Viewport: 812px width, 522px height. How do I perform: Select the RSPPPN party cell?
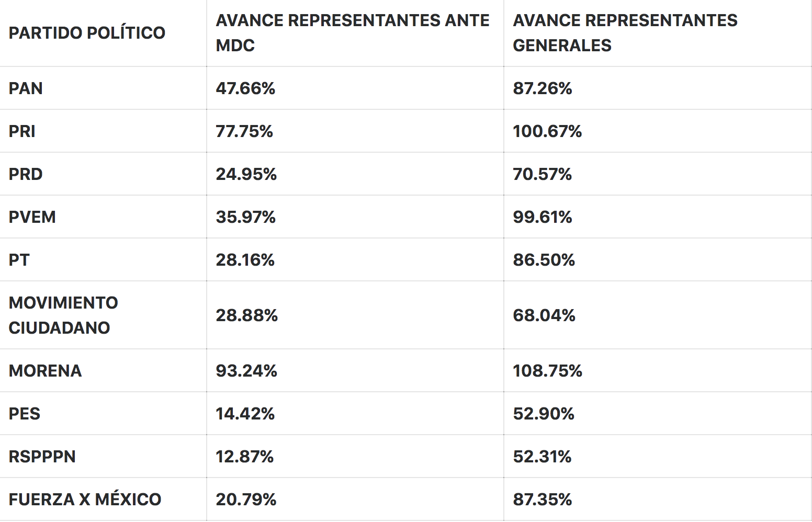tap(42, 457)
